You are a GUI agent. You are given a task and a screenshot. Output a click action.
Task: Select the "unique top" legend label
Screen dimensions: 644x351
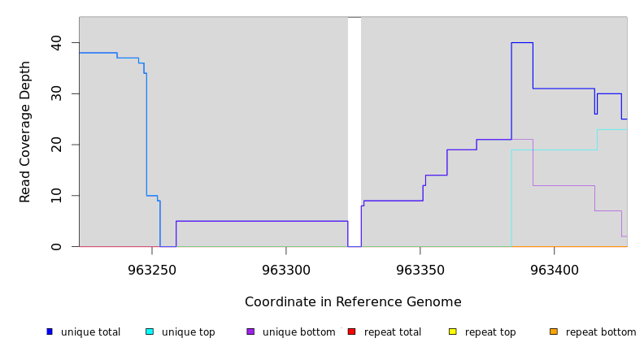click(x=189, y=332)
